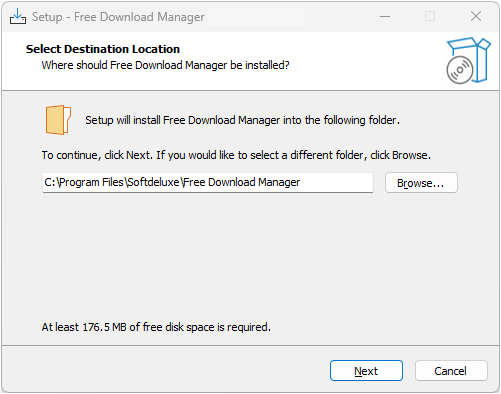Select the 'Select Destination Location' heading
The width and height of the screenshot is (501, 394).
coord(103,49)
